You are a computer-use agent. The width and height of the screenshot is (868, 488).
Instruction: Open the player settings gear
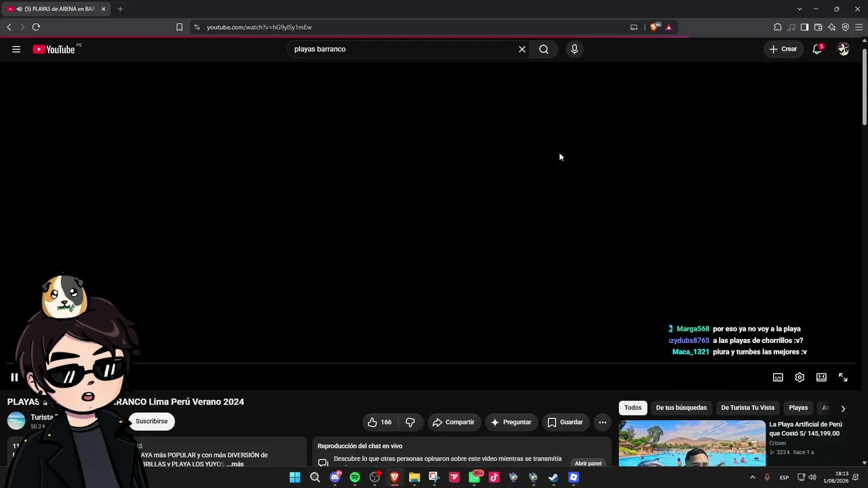coord(800,378)
